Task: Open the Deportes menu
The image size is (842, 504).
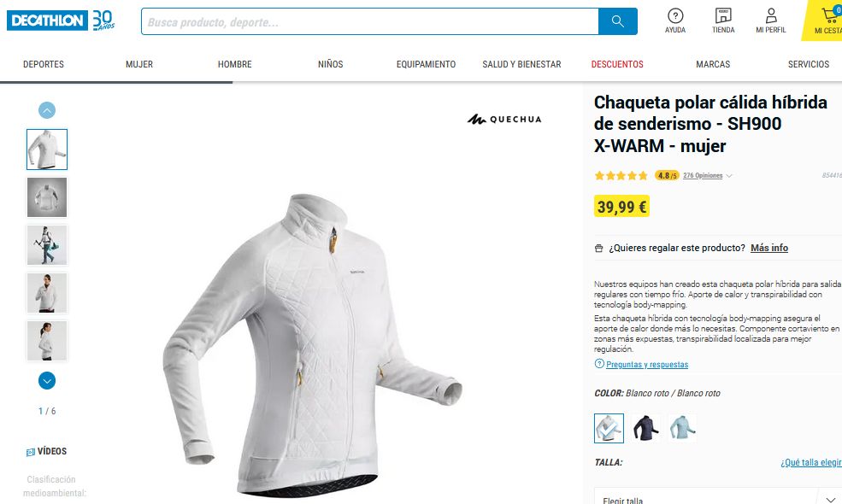Action: tap(44, 64)
